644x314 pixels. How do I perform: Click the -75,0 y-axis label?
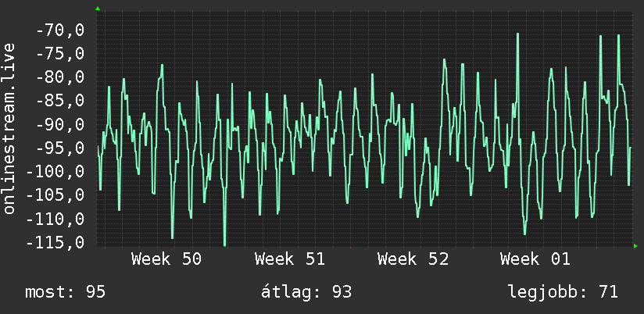60,54
